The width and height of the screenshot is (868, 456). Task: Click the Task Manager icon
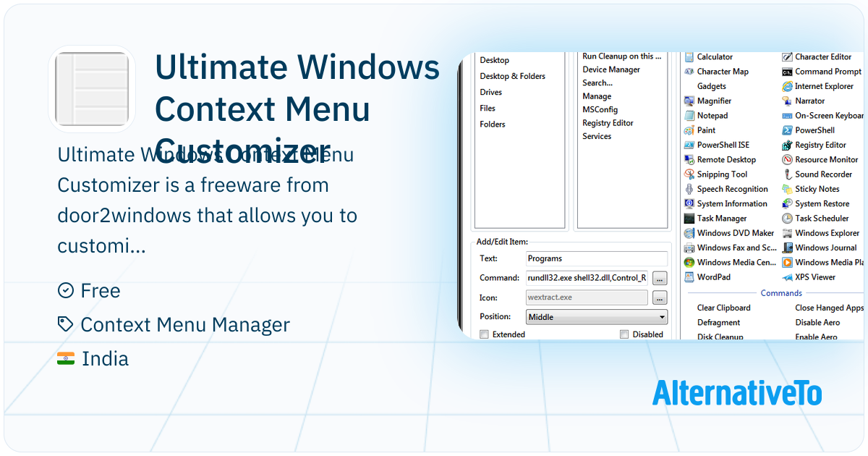point(690,219)
